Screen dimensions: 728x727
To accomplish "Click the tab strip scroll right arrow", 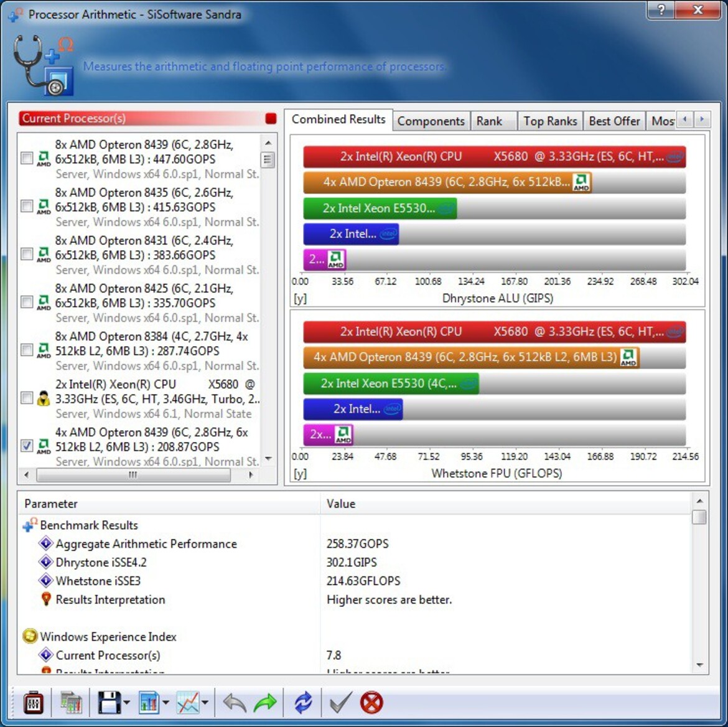I will (702, 120).
